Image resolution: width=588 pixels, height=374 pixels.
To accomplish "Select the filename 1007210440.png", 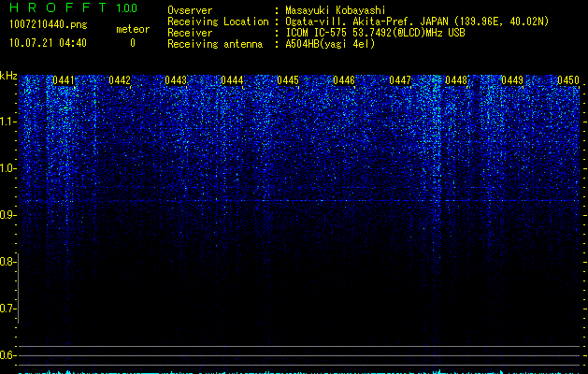I will [49, 25].
